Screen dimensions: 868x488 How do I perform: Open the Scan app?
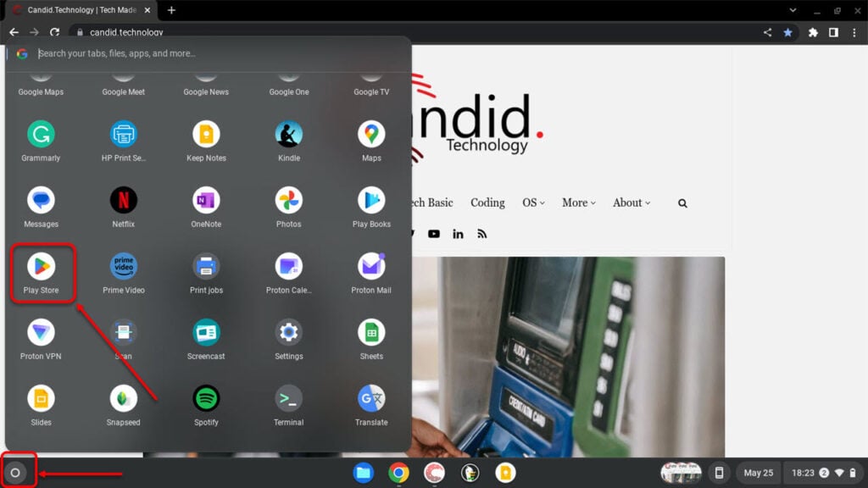124,332
